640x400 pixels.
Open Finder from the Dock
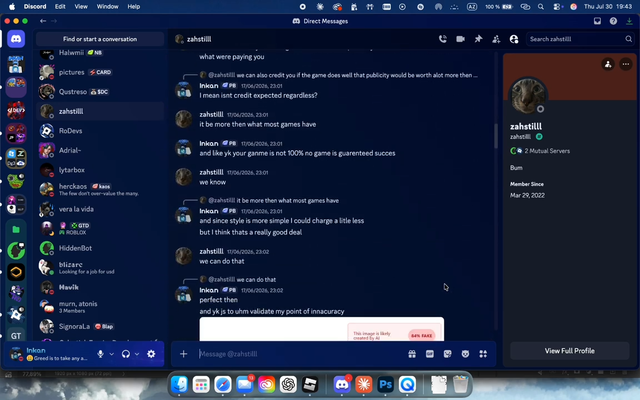pyautogui.click(x=179, y=384)
